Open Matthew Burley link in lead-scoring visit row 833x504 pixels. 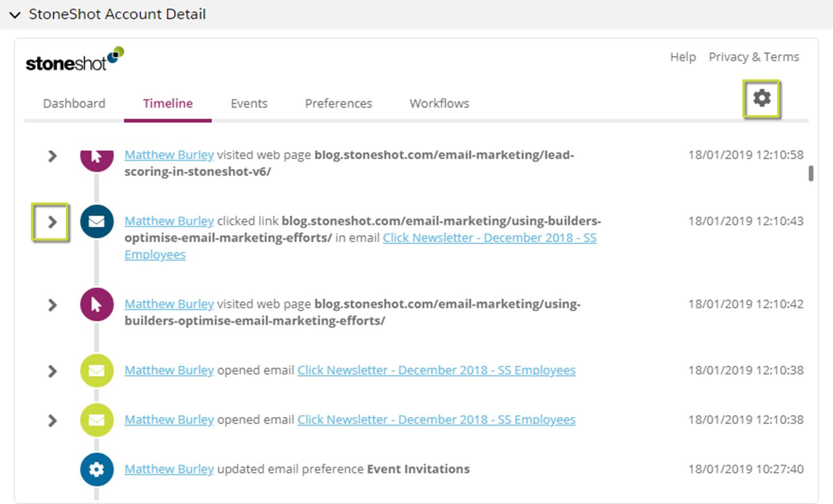(x=169, y=155)
